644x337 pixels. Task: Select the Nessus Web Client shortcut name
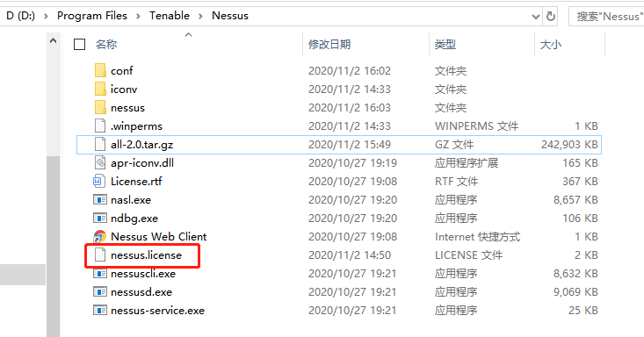point(158,236)
